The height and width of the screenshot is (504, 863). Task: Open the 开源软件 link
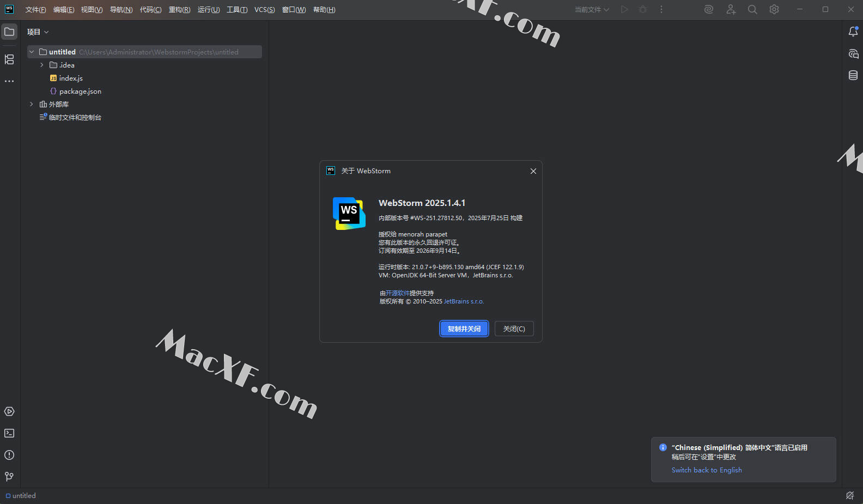397,293
